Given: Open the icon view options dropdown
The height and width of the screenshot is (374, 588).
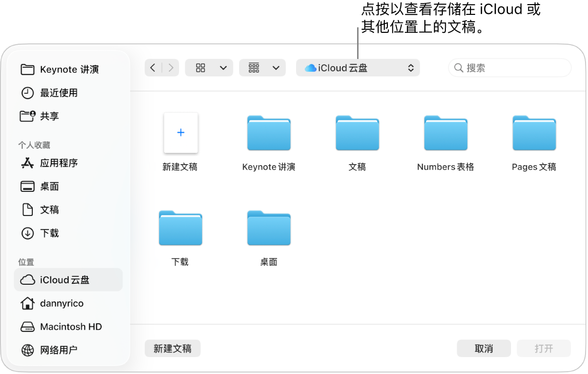Looking at the screenshot, I should click(x=209, y=67).
